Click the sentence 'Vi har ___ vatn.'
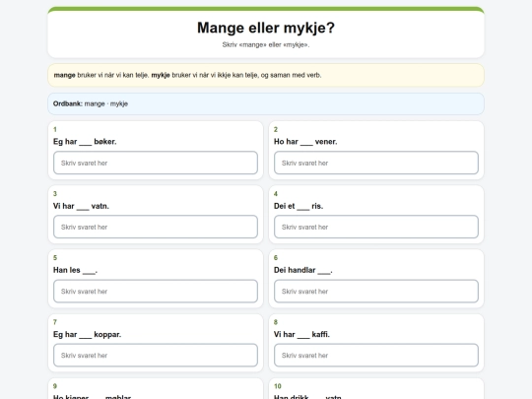 coord(81,206)
